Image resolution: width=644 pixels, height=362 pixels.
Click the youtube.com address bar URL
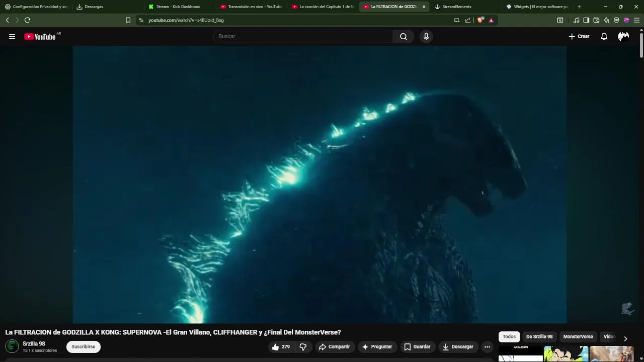tap(186, 20)
